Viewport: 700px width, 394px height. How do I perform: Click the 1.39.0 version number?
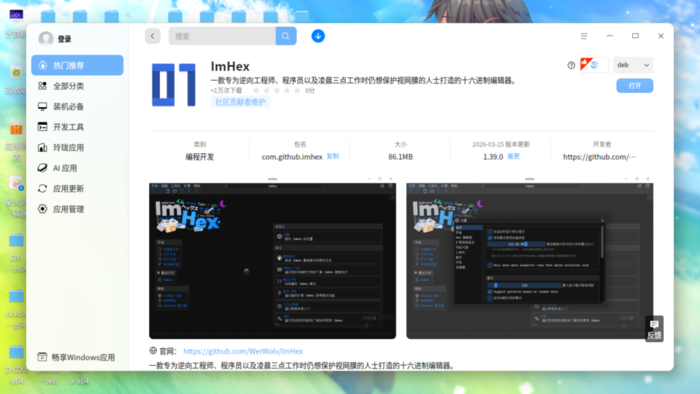(x=493, y=157)
